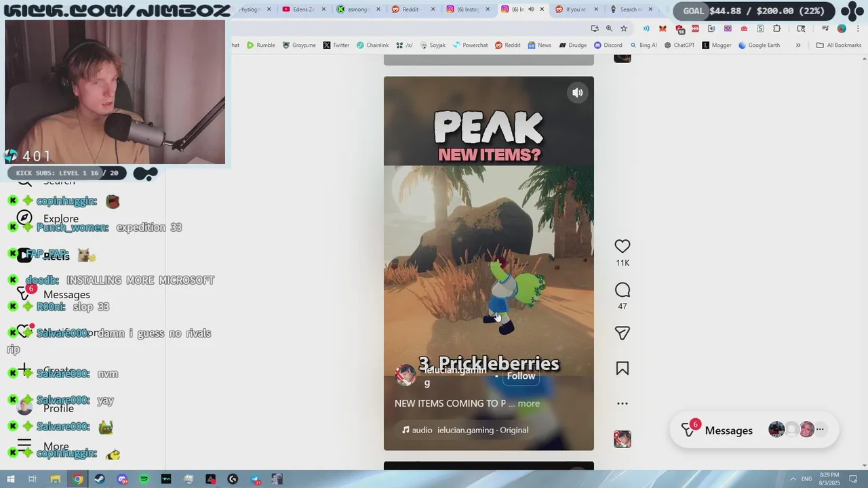Save the reel with the bookmark icon
The height and width of the screenshot is (488, 868).
622,368
